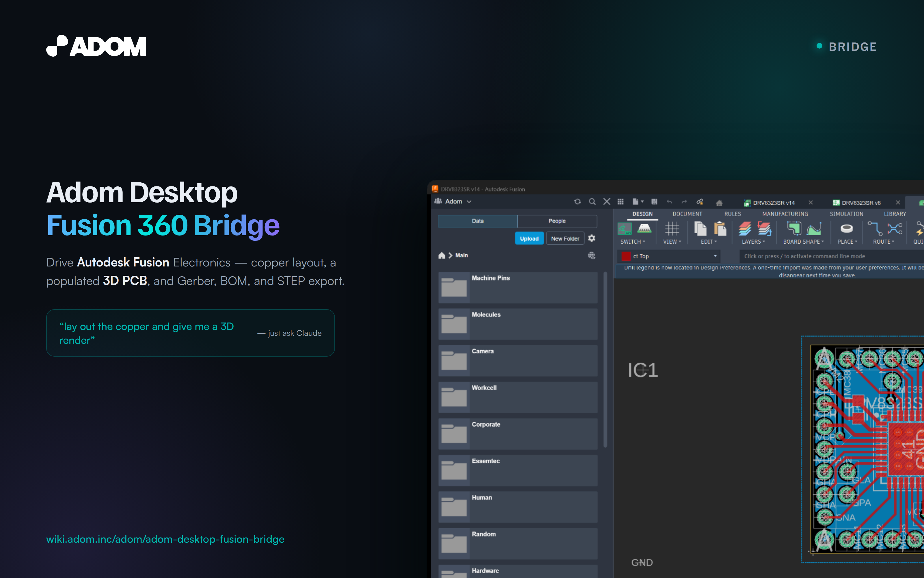Open the RULES ribbon tab
The height and width of the screenshot is (578, 924).
coord(733,214)
